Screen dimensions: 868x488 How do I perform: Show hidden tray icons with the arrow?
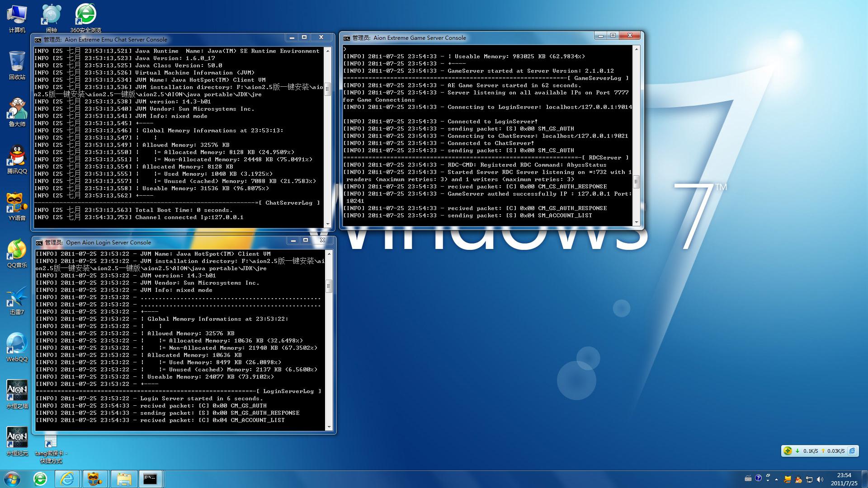click(x=777, y=479)
